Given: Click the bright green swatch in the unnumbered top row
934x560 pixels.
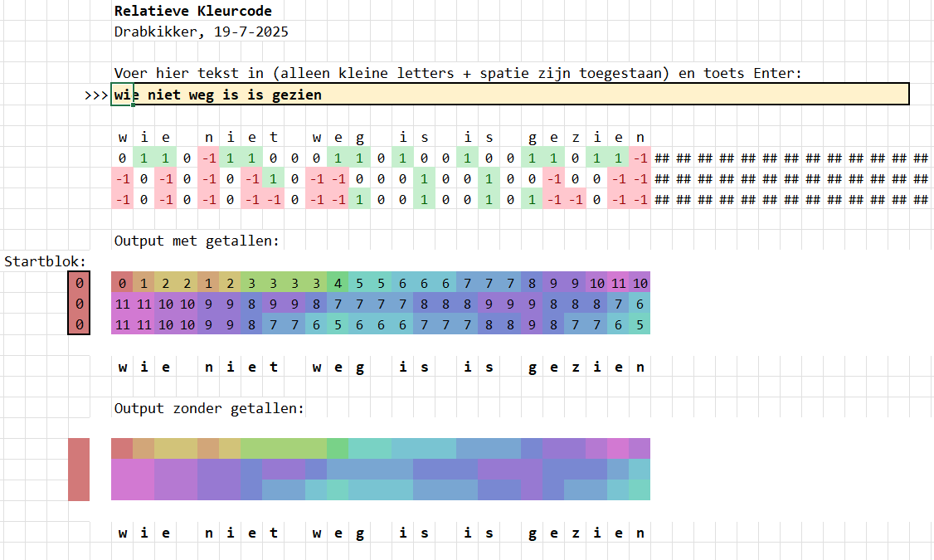Looking at the screenshot, I should pyautogui.click(x=338, y=449).
